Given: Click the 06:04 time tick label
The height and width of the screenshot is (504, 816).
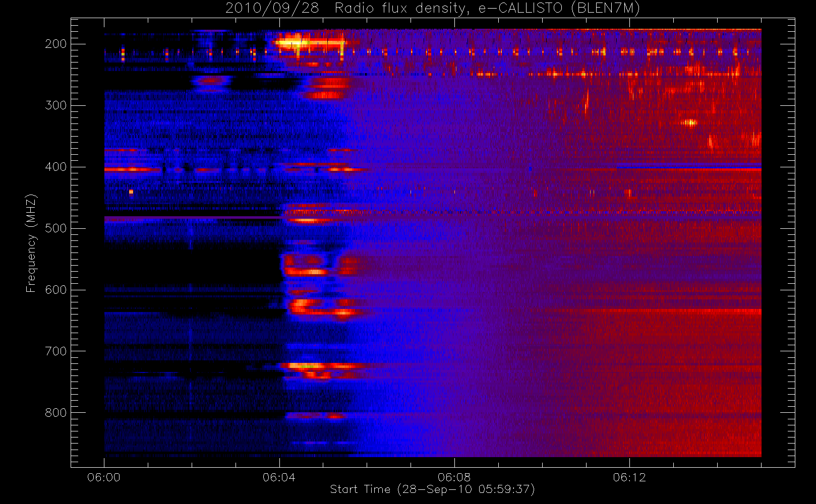Looking at the screenshot, I should 279,477.
